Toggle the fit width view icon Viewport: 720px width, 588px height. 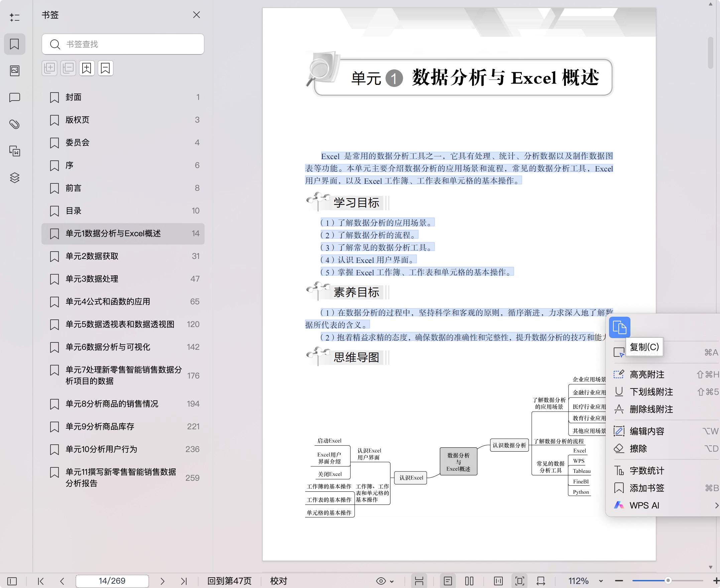pos(541,581)
